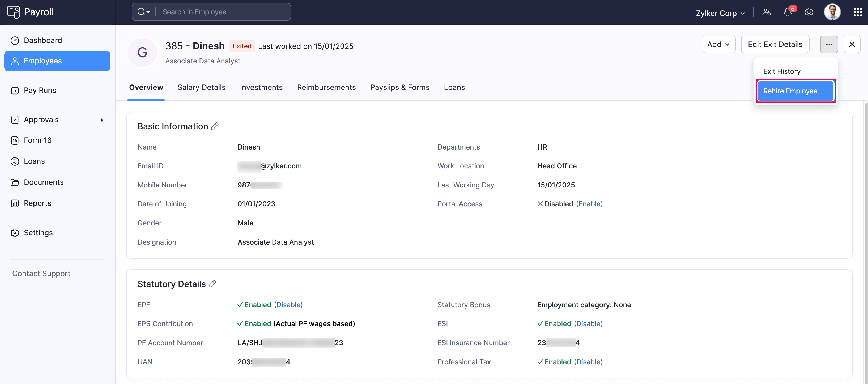The image size is (868, 384).
Task: Edit Statutory Details with pencil icon
Action: (x=212, y=284)
